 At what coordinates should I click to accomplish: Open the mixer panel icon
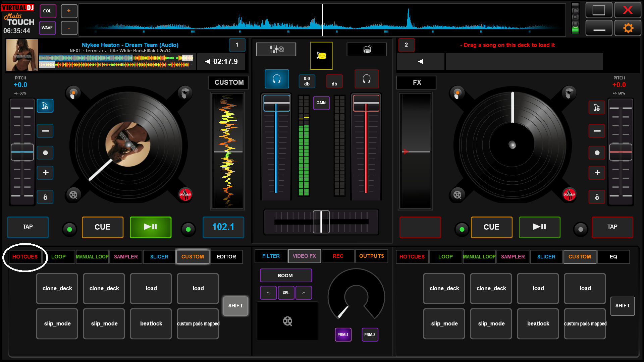click(276, 49)
